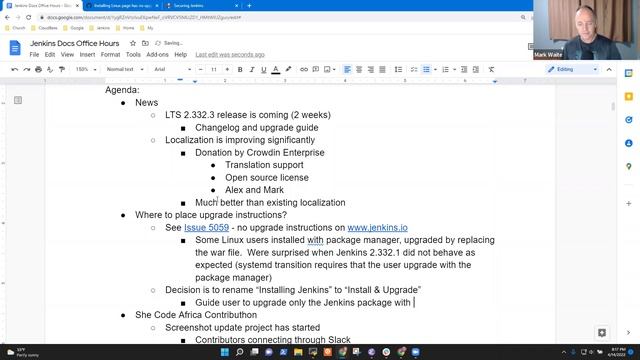Open the zoom level dropdown
The height and width of the screenshot is (360, 640).
coord(86,69)
